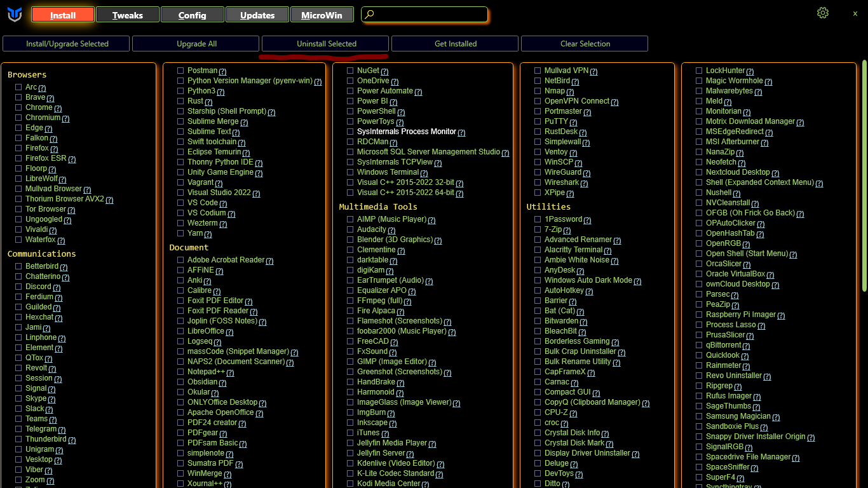The width and height of the screenshot is (868, 488).
Task: Enable the Python3 checkbox
Action: click(181, 91)
